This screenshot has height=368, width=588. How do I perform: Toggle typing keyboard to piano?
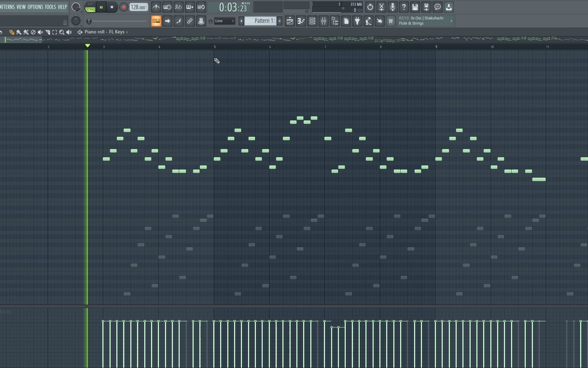point(156,21)
